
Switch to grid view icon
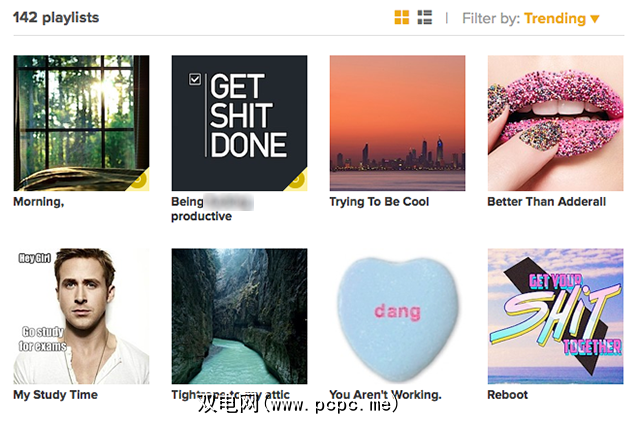click(402, 18)
